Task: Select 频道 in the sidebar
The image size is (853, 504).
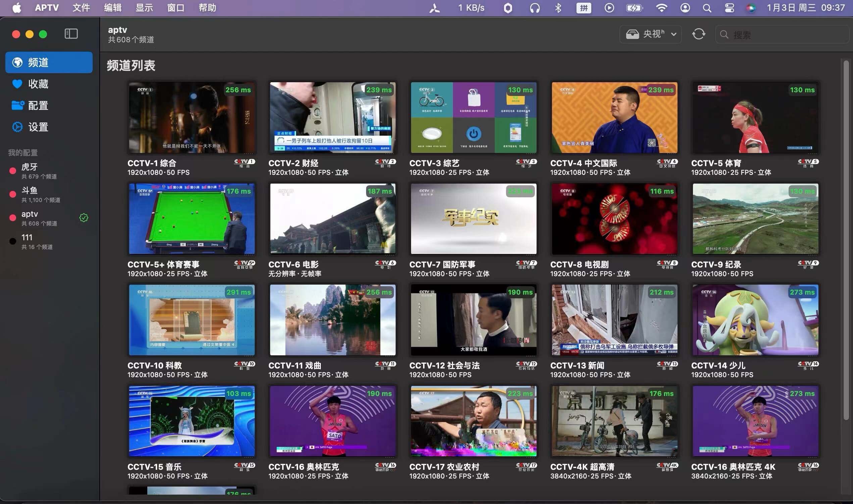Action: coord(49,62)
